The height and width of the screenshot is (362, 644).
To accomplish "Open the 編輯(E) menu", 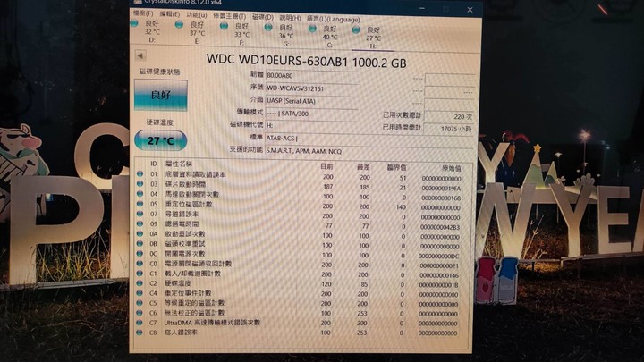I will point(170,14).
